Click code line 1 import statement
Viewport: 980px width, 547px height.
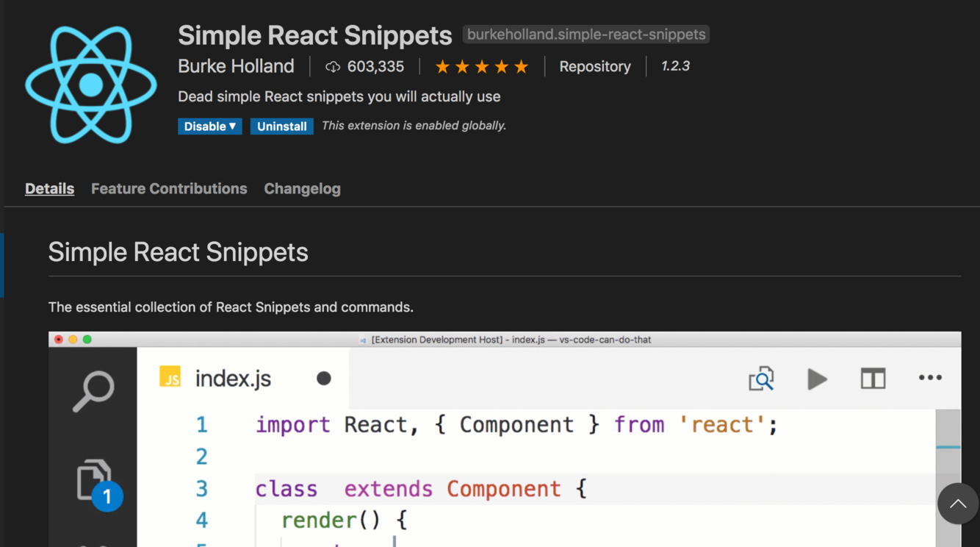(516, 425)
